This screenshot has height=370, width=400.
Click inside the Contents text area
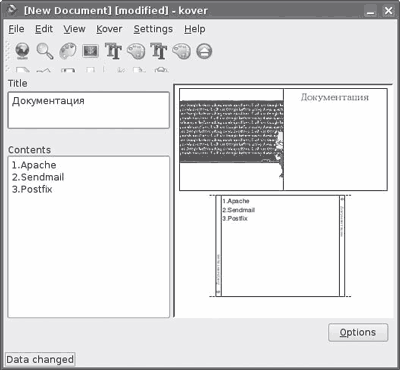click(x=89, y=237)
